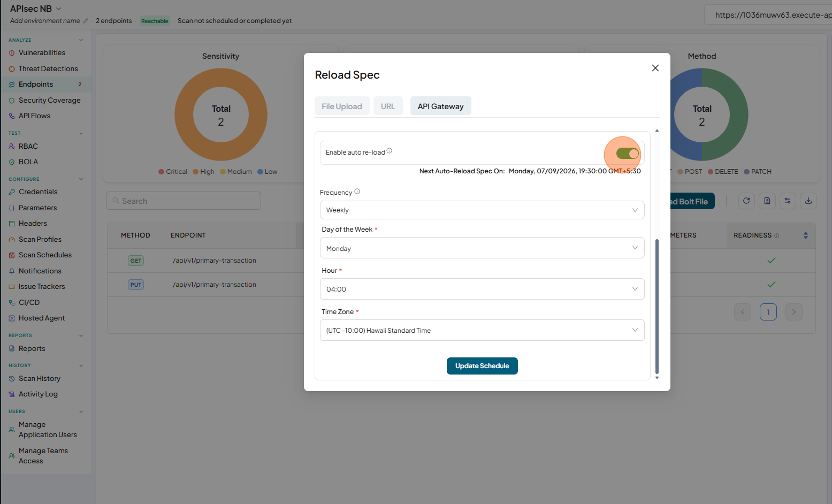The image size is (832, 504).
Task: Click the pencil icon to edit environment name
Action: pyautogui.click(x=86, y=21)
